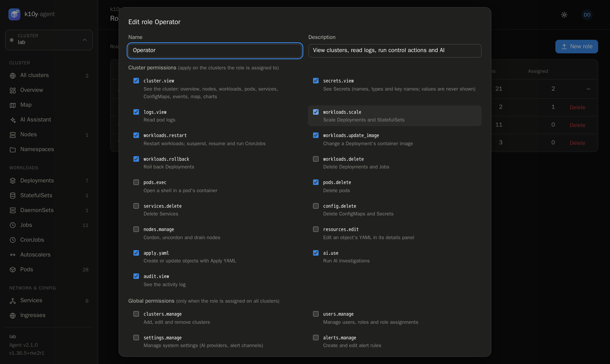
Task: Check the settings.manage global permission
Action: coord(136,338)
